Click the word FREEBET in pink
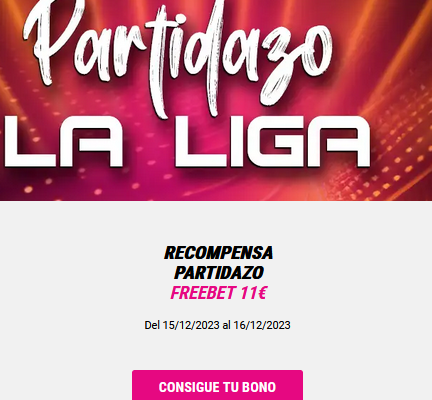 [202, 293]
